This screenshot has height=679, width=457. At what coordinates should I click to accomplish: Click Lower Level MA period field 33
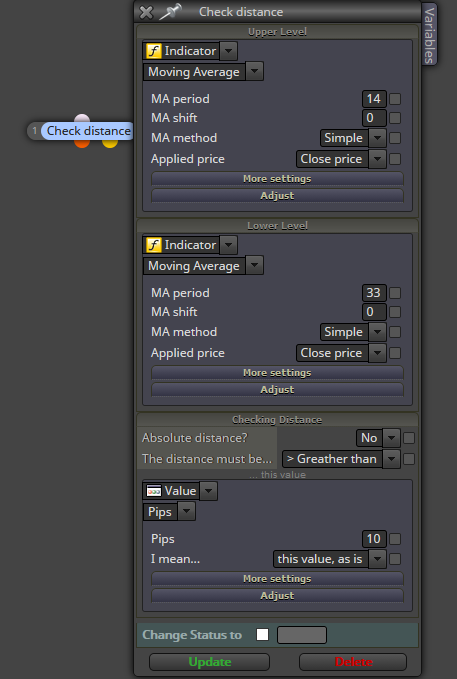pos(374,293)
